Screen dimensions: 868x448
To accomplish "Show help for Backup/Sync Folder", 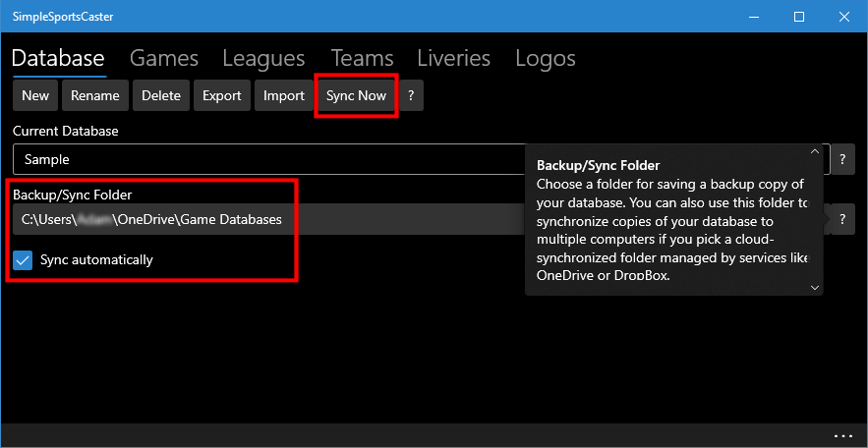I will [842, 219].
